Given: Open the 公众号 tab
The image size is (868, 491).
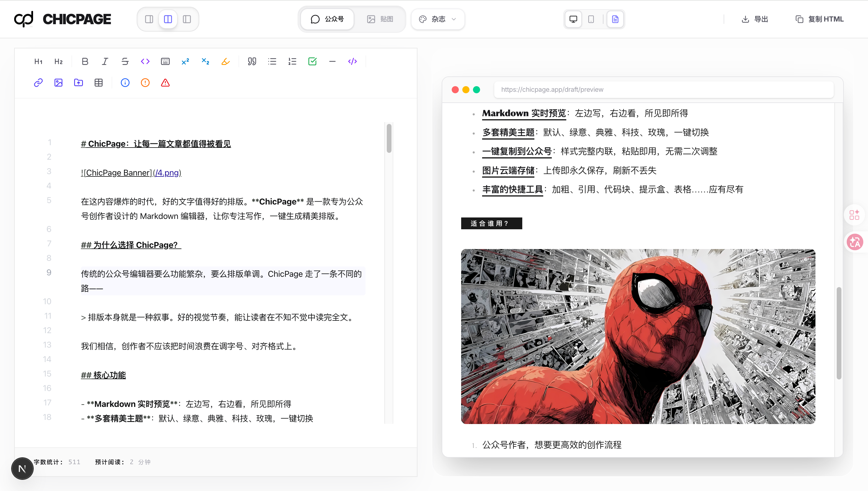Looking at the screenshot, I should tap(327, 19).
